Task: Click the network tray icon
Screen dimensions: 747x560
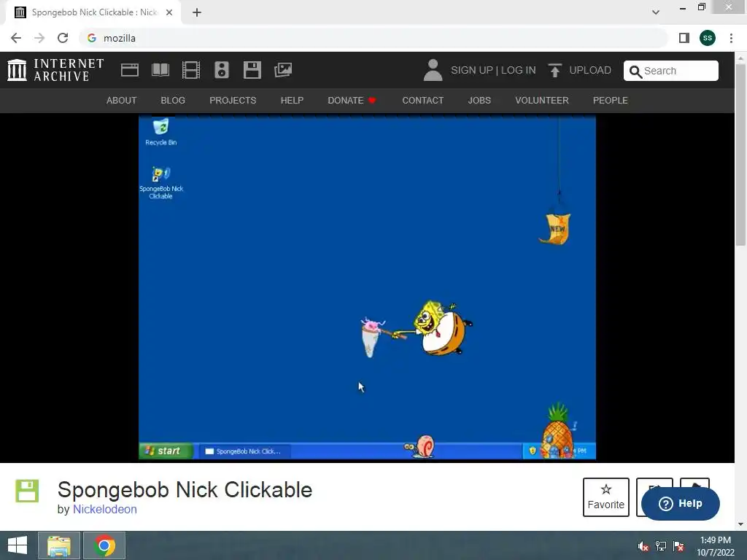Action: (661, 546)
